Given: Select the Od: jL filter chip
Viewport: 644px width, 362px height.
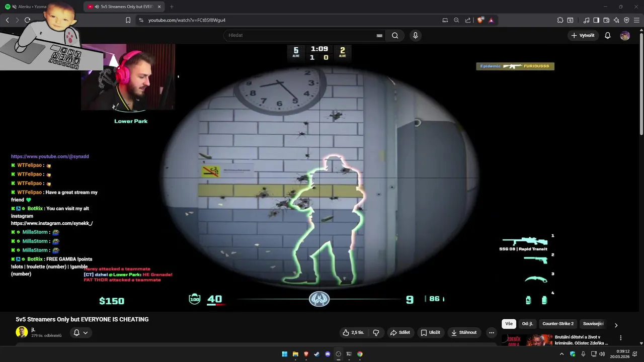Looking at the screenshot, I should [x=527, y=324].
